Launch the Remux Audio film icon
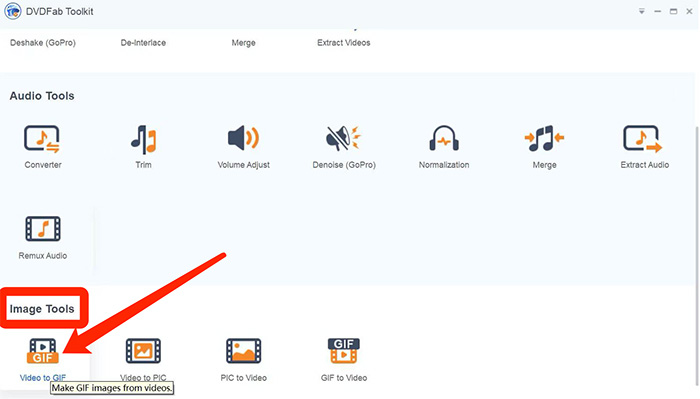The height and width of the screenshot is (399, 700). 43,229
